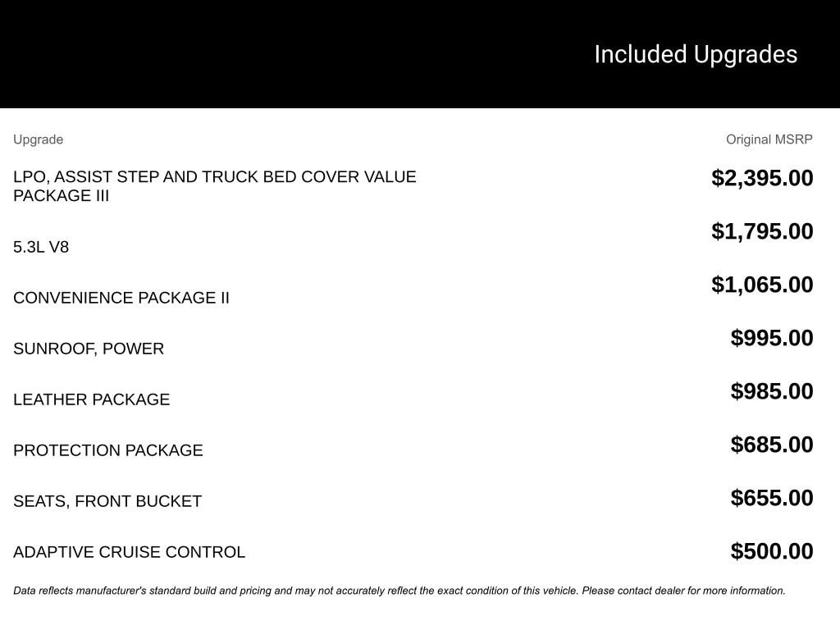This screenshot has height=630, width=840.
Task: Click the $2,395.00 price
Action: (x=762, y=178)
